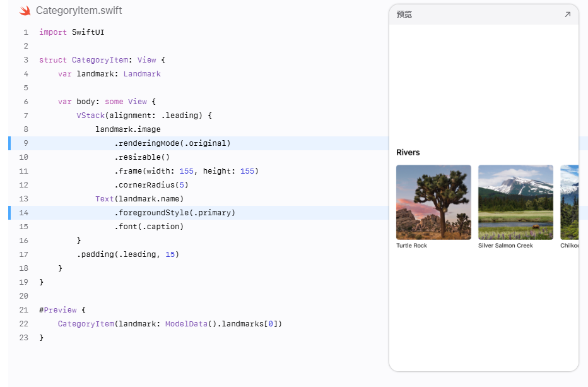
Task: Click the Swift bird file icon
Action: coord(25,11)
